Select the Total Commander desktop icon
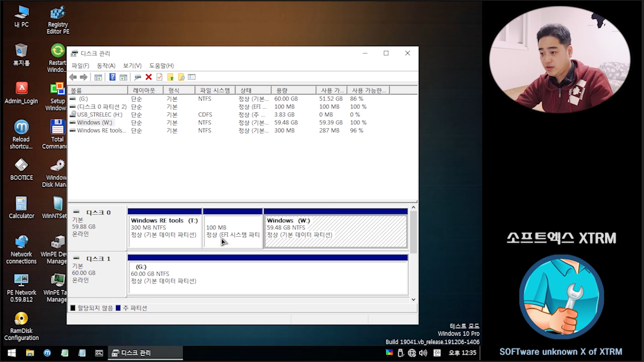 pos(56,134)
